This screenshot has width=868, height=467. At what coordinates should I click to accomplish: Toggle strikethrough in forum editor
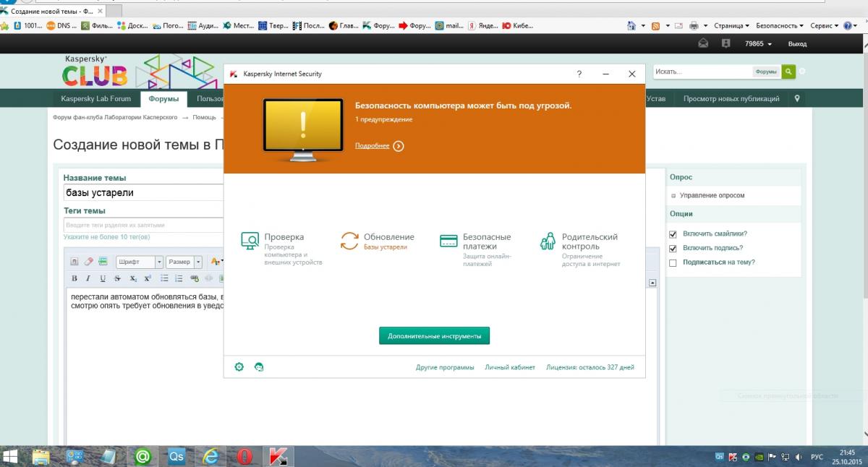click(116, 278)
